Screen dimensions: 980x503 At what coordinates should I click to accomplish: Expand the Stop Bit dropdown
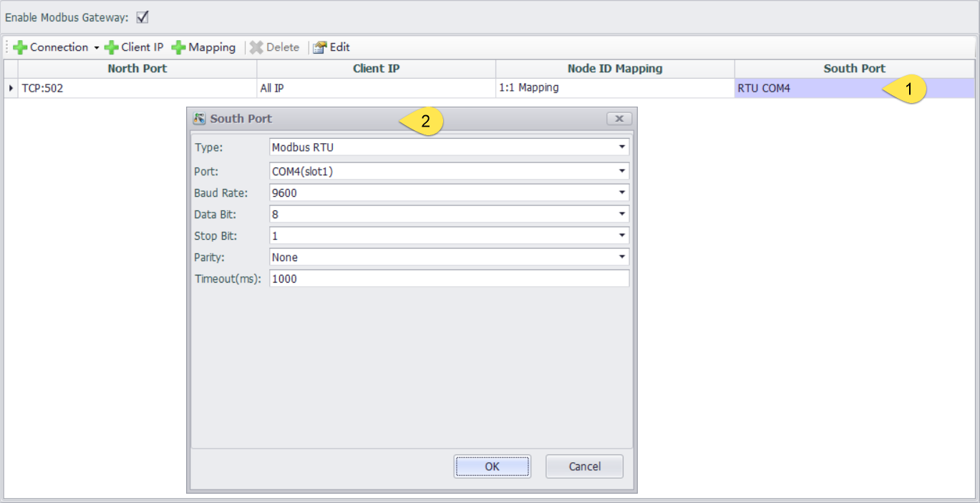click(621, 235)
